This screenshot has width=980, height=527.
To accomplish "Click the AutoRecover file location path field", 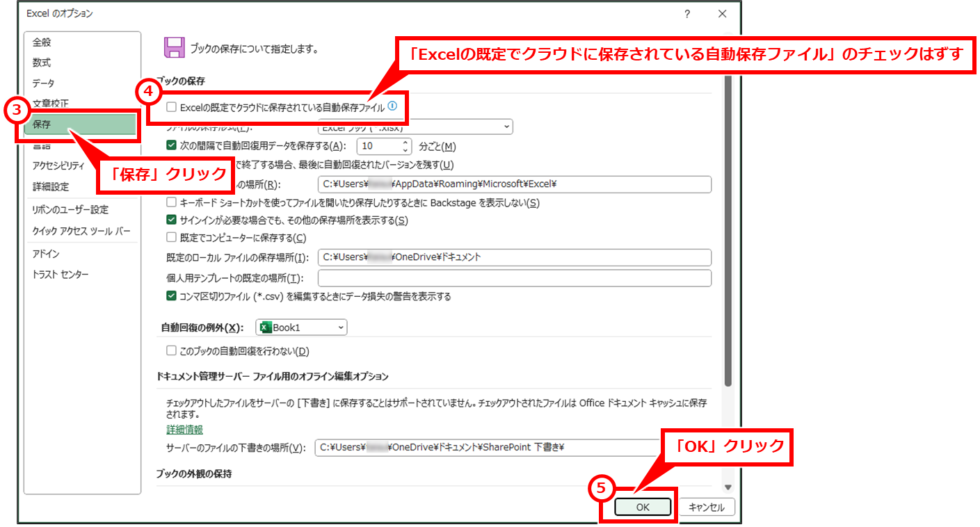I will pos(514,184).
